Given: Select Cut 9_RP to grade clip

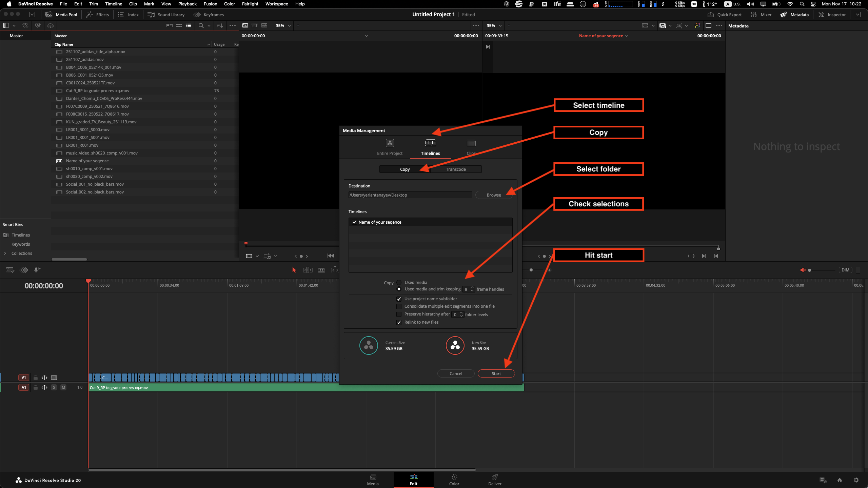Looking at the screenshot, I should 98,90.
